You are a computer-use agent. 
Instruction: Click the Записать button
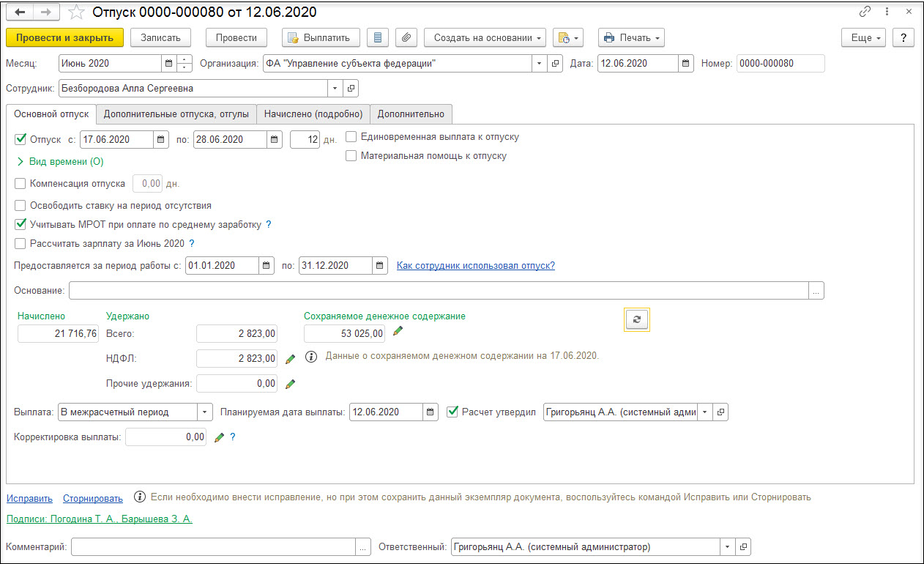pyautogui.click(x=160, y=37)
